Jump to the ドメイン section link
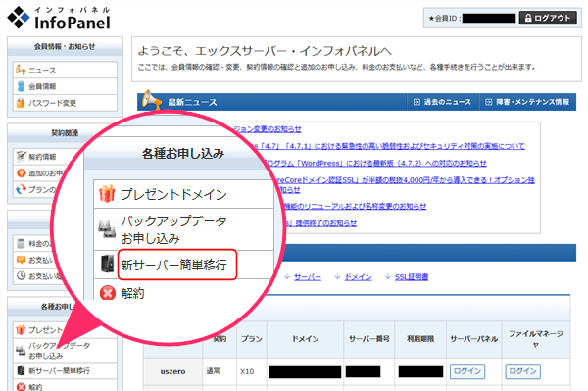The width and height of the screenshot is (588, 391). pos(358,277)
